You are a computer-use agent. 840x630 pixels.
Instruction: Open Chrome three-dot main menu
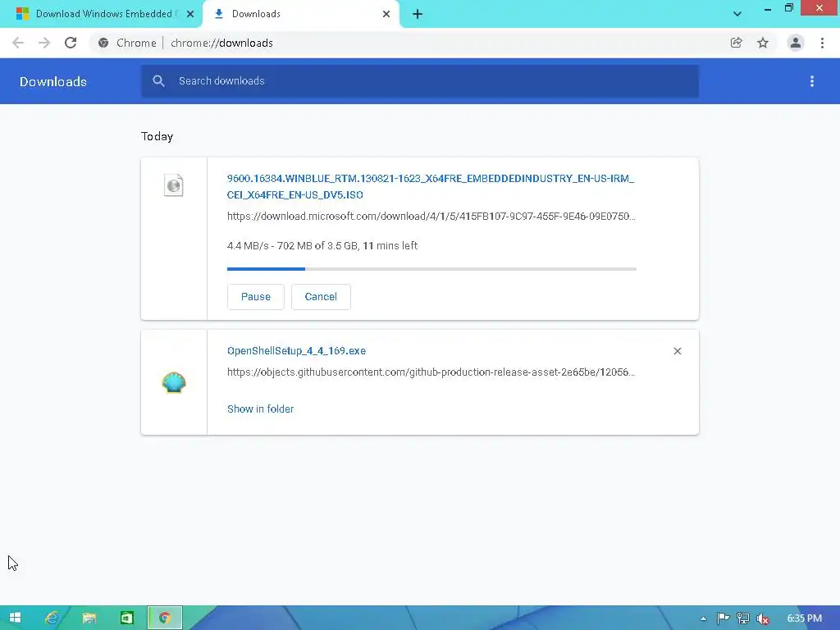click(822, 43)
